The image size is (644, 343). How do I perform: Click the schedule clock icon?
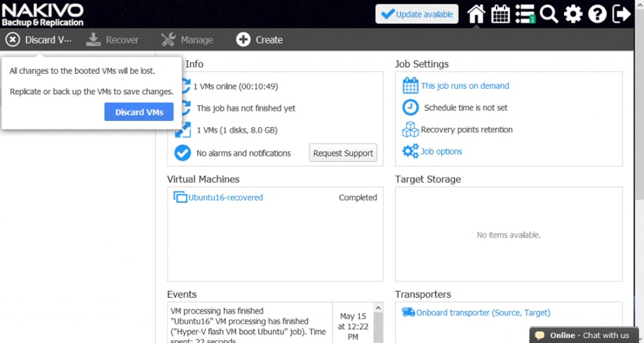coord(410,108)
